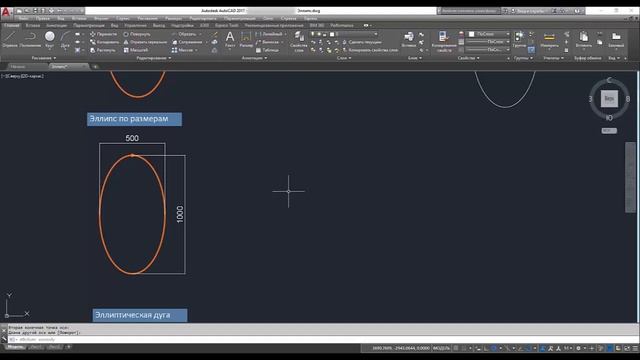Click the Повернуть (Rotate) tool
The image size is (640, 360).
pos(137,34)
